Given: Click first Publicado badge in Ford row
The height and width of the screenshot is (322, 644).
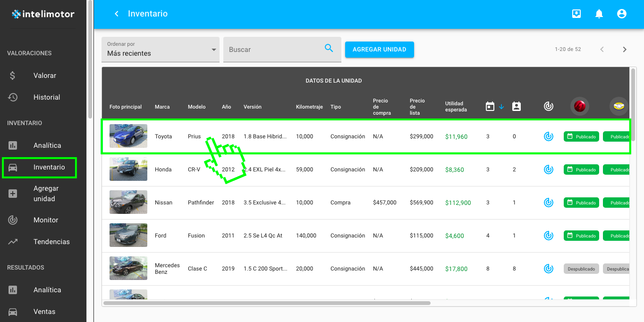Looking at the screenshot, I should [581, 236].
